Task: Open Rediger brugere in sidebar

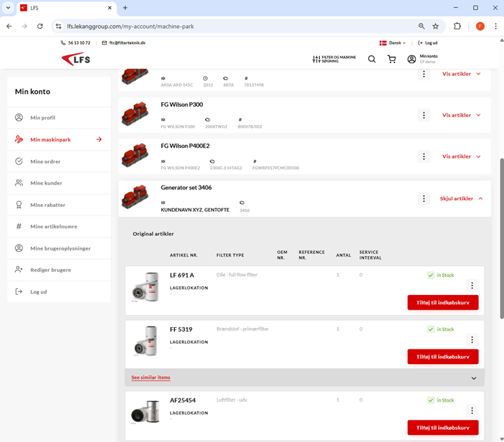Action: [x=59, y=270]
